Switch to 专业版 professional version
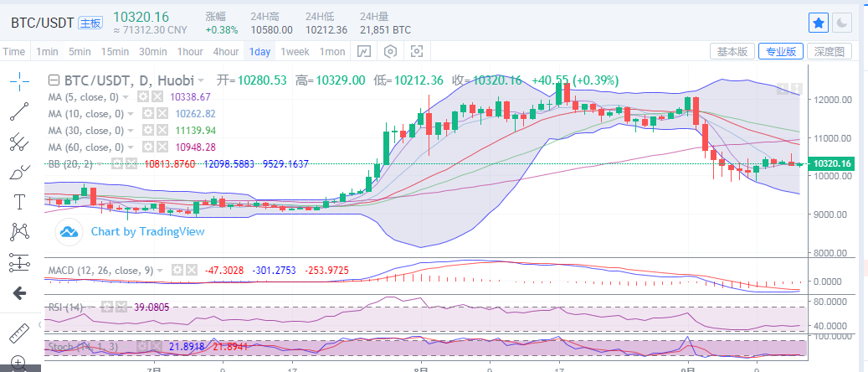 [x=781, y=52]
